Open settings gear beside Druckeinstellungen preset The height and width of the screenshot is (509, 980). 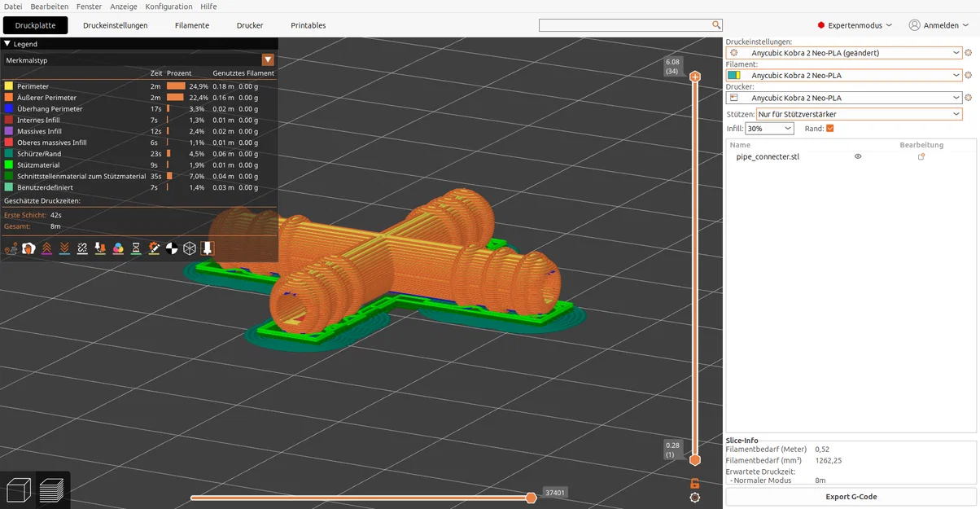969,53
